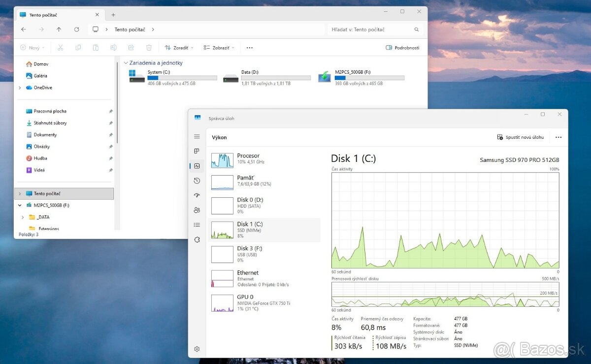Open the Zoradiť sort dropdown
Image resolution: width=591 pixels, height=364 pixels.
pyautogui.click(x=179, y=48)
